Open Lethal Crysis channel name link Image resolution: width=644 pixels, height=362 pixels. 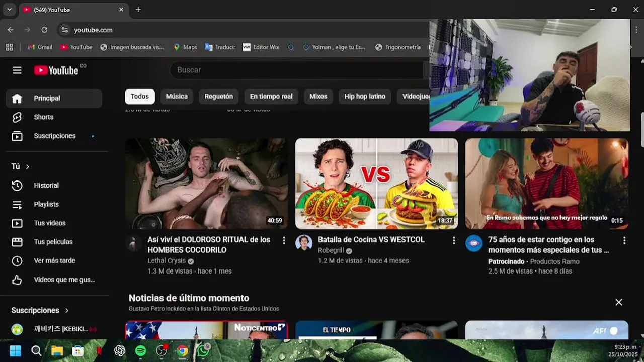166,261
